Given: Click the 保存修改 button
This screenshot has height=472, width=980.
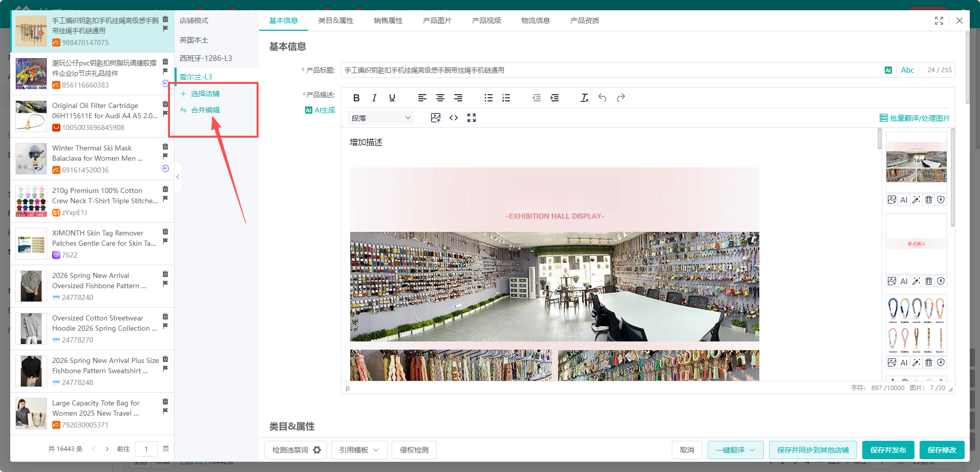Looking at the screenshot, I should coord(942,450).
